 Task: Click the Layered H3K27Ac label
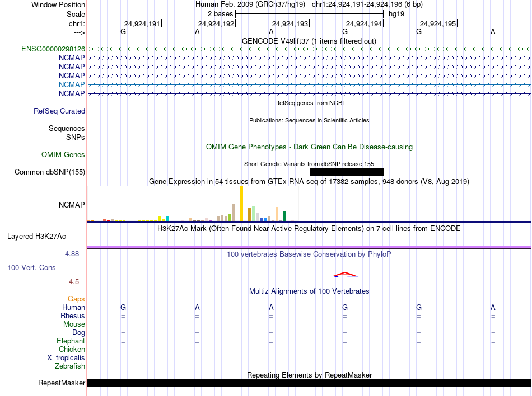[x=36, y=237]
